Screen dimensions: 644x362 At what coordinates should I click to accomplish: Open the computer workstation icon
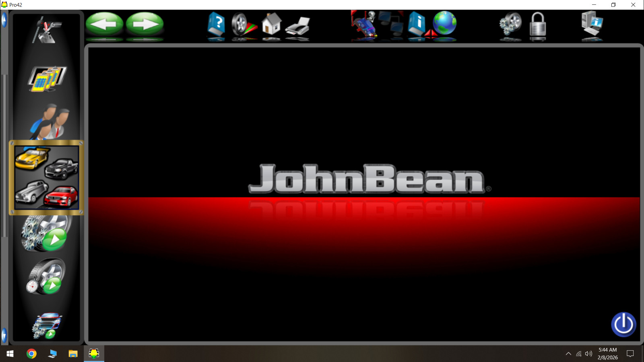pos(592,24)
